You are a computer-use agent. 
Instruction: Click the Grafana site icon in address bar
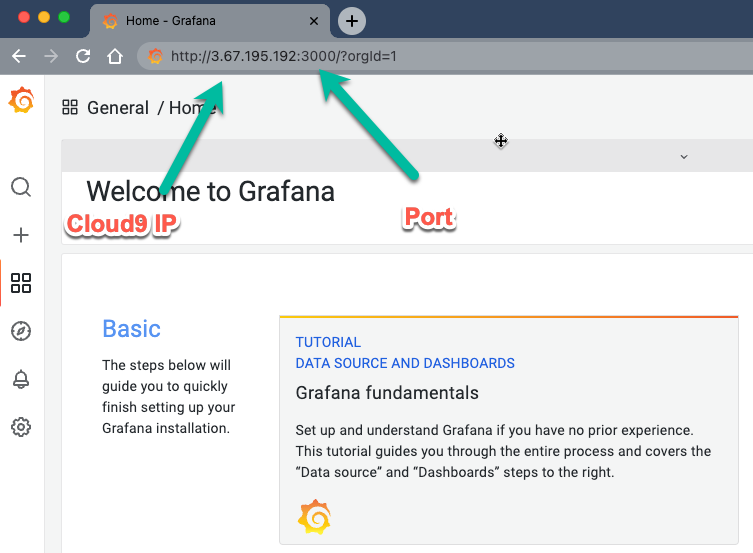click(155, 56)
